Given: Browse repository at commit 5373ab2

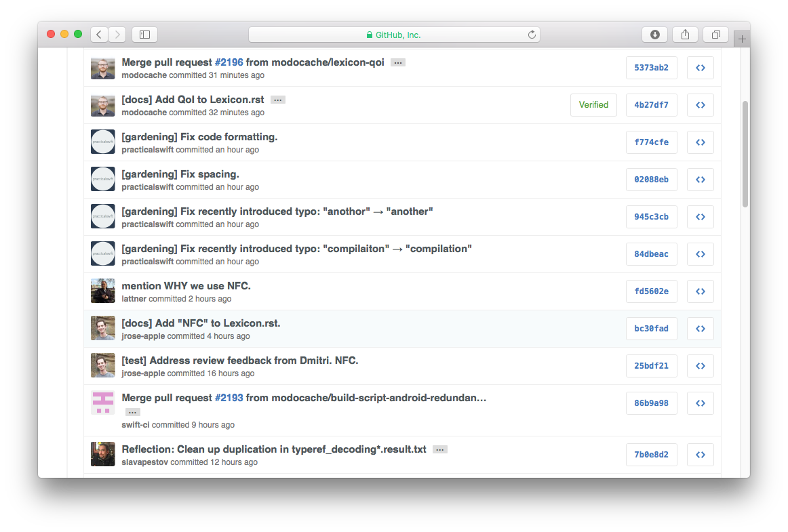Looking at the screenshot, I should [x=701, y=68].
